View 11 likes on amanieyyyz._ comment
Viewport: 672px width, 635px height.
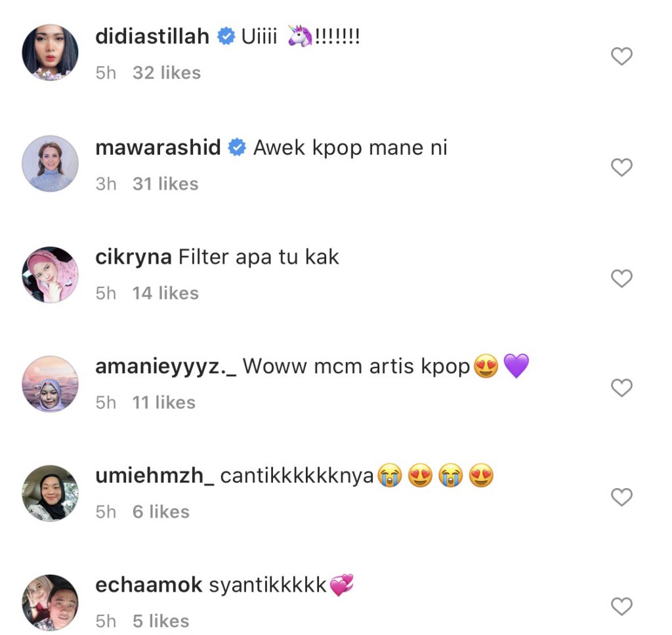[164, 403]
